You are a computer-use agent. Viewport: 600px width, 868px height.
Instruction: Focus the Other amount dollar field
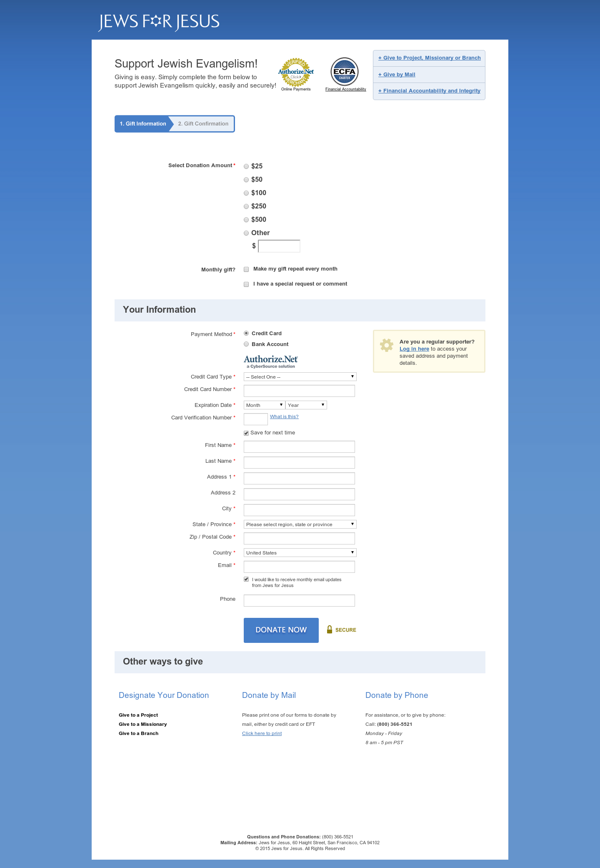click(279, 246)
